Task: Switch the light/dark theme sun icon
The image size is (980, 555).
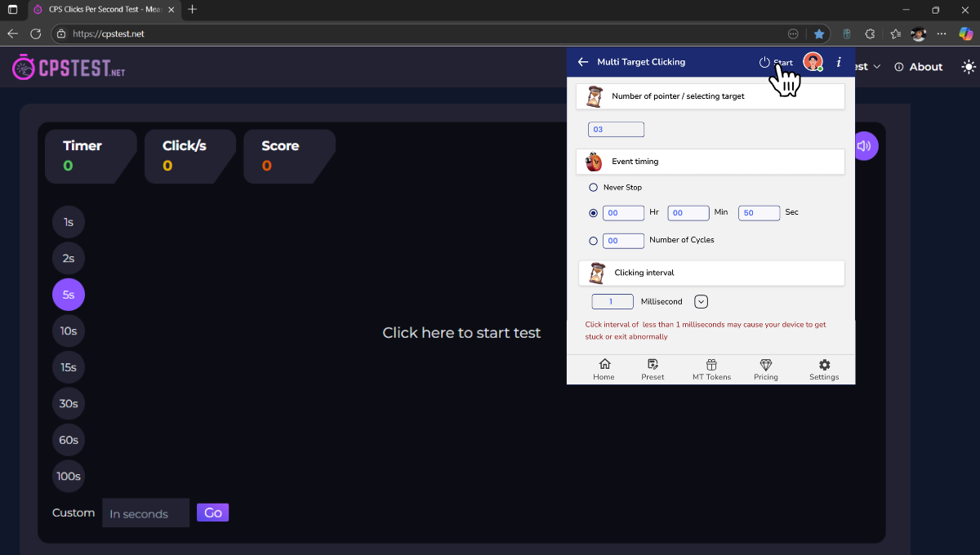Action: [x=968, y=67]
